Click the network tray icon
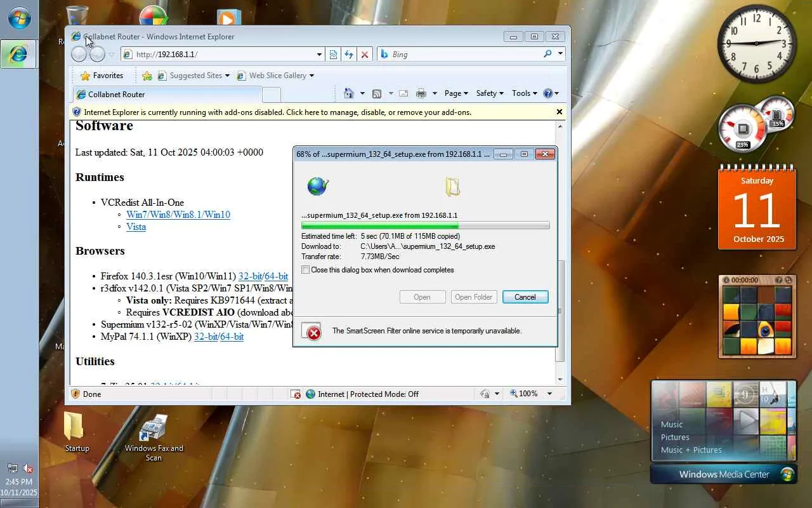Image resolution: width=812 pixels, height=508 pixels. 13,469
